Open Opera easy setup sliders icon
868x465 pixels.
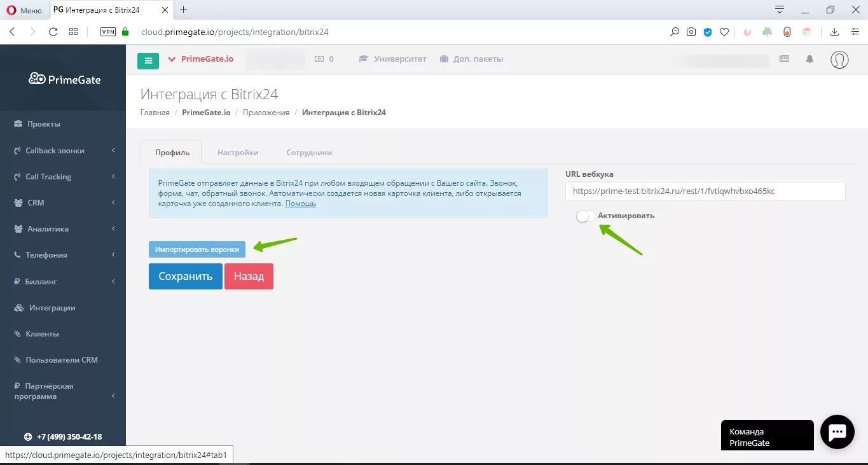pos(855,32)
